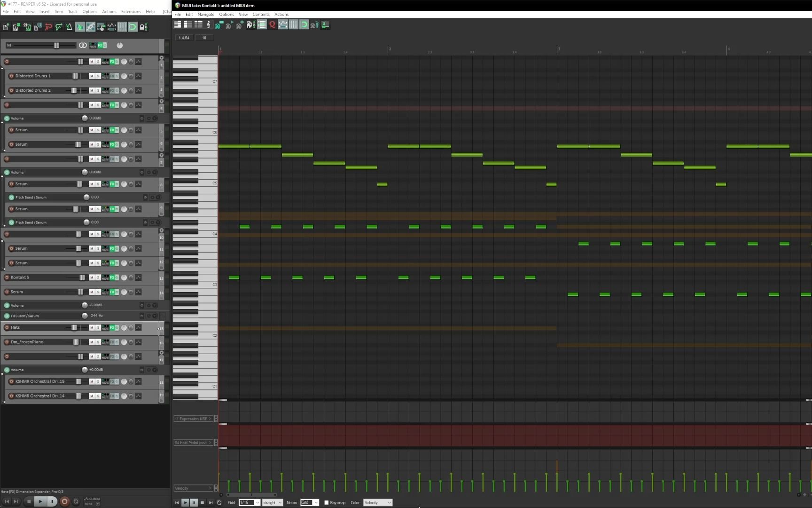Click the master track FX button
Screen dimensions: 812x508
[x=100, y=45]
